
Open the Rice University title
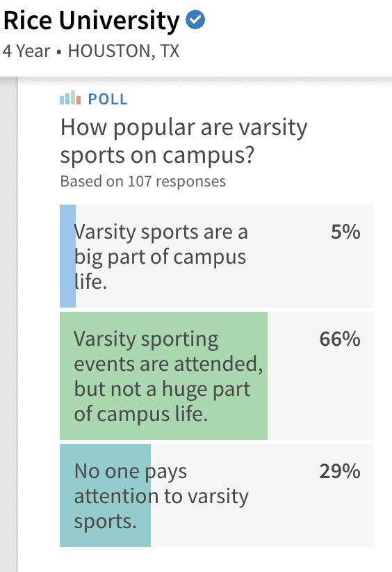[91, 20]
